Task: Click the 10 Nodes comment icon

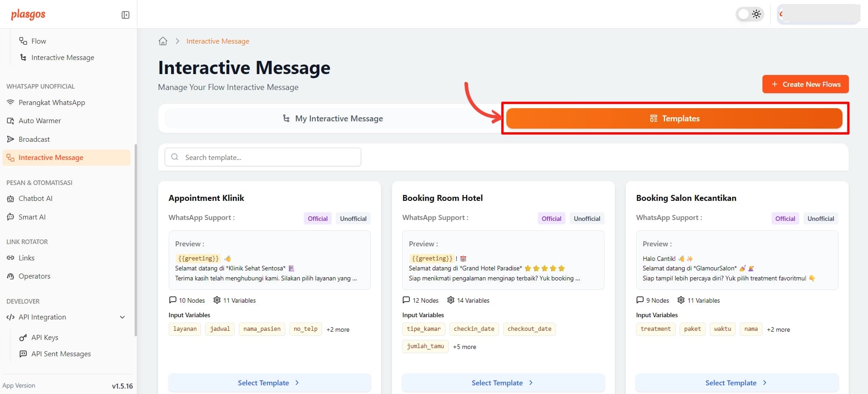Action: [x=173, y=300]
